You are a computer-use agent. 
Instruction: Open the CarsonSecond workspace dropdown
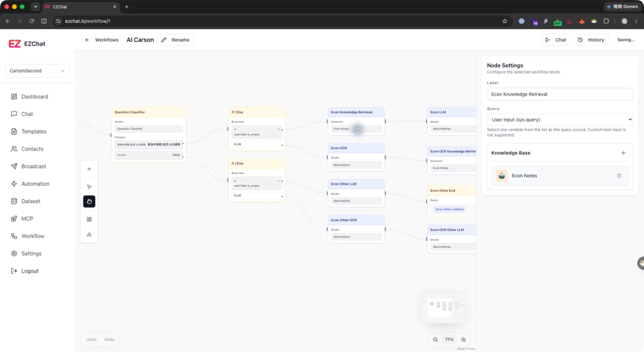click(38, 71)
